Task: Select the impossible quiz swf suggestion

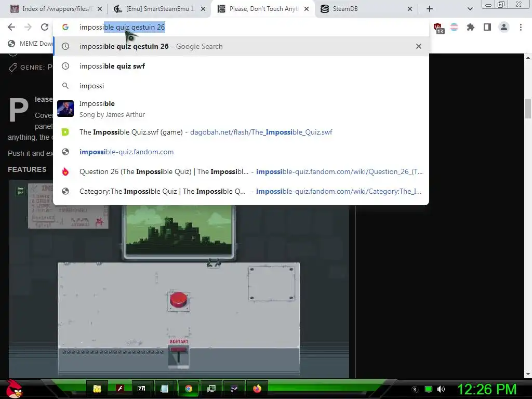Action: coord(241,66)
